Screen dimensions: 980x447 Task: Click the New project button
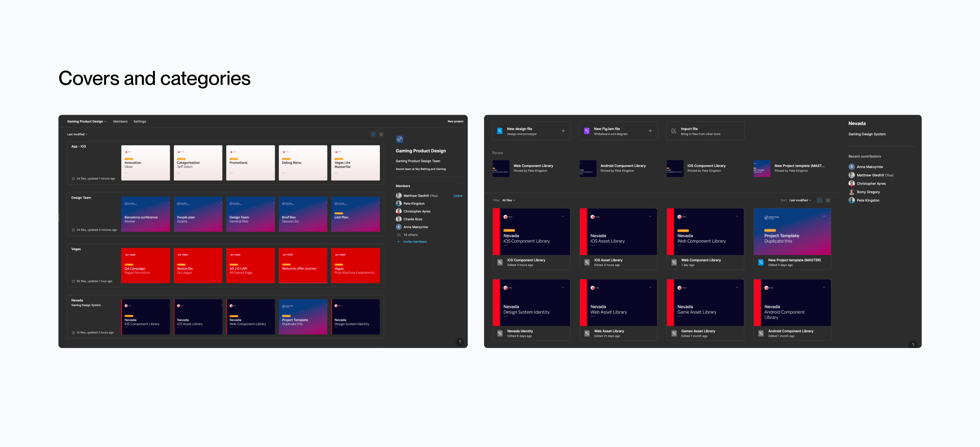click(x=455, y=121)
